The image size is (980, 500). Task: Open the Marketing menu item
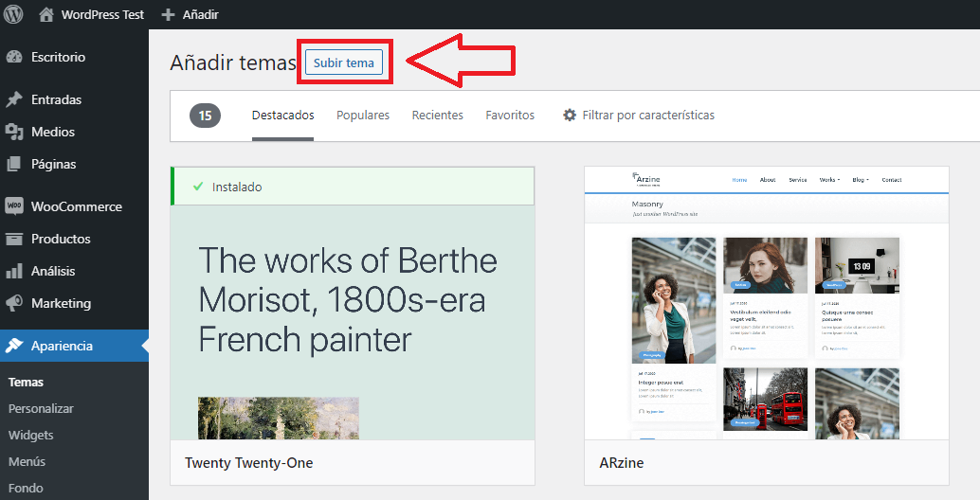[62, 303]
